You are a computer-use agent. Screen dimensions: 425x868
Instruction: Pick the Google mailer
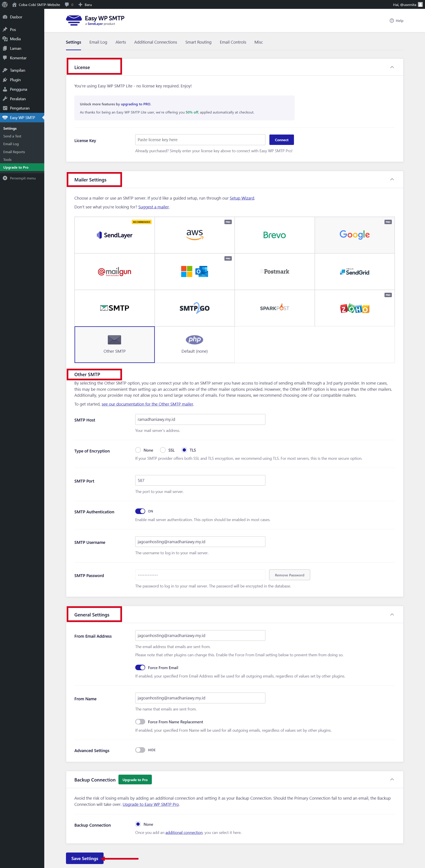pyautogui.click(x=355, y=235)
